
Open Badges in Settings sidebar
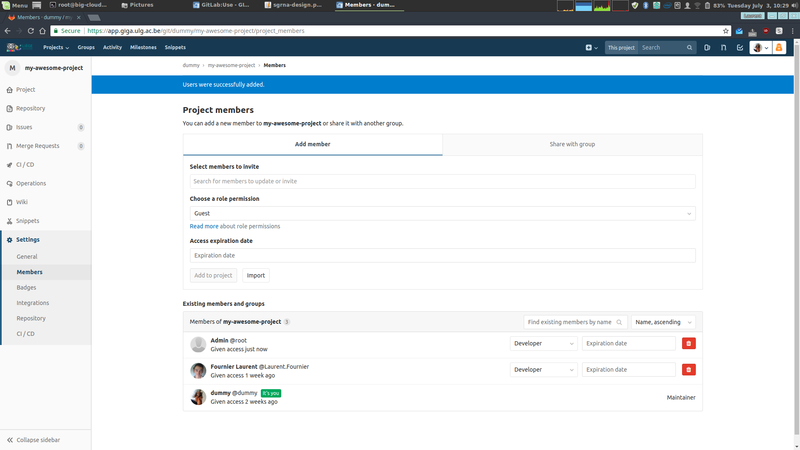(26, 288)
